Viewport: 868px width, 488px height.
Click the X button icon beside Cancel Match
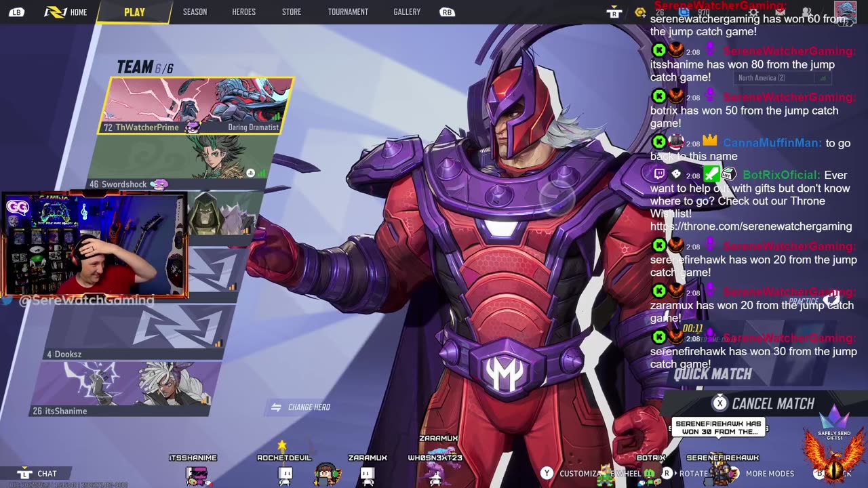[719, 403]
